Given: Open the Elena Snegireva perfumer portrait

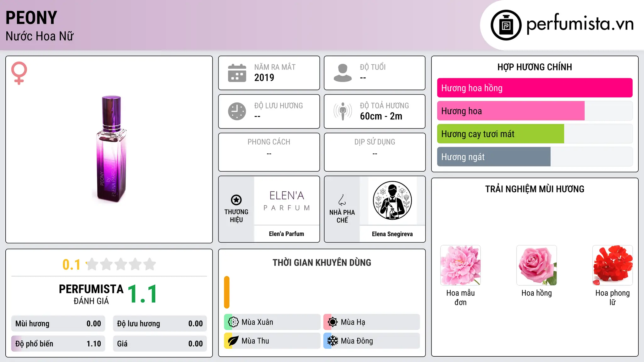Looking at the screenshot, I should click(x=392, y=200).
